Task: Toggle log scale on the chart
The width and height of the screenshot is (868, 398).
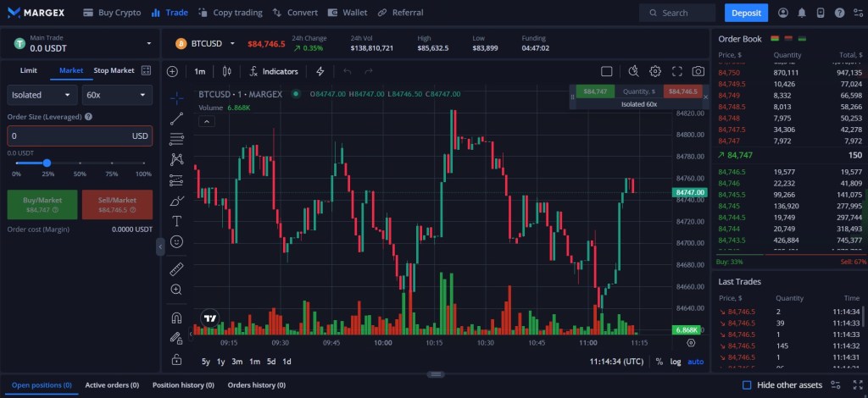Action: click(676, 362)
